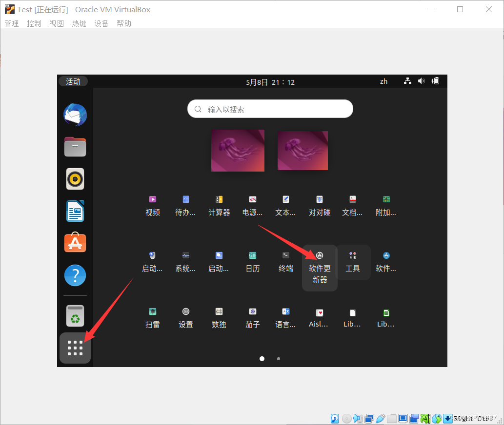The width and height of the screenshot is (504, 425).
Task: Launch 软件... app right of 工具
Action: coord(386,262)
